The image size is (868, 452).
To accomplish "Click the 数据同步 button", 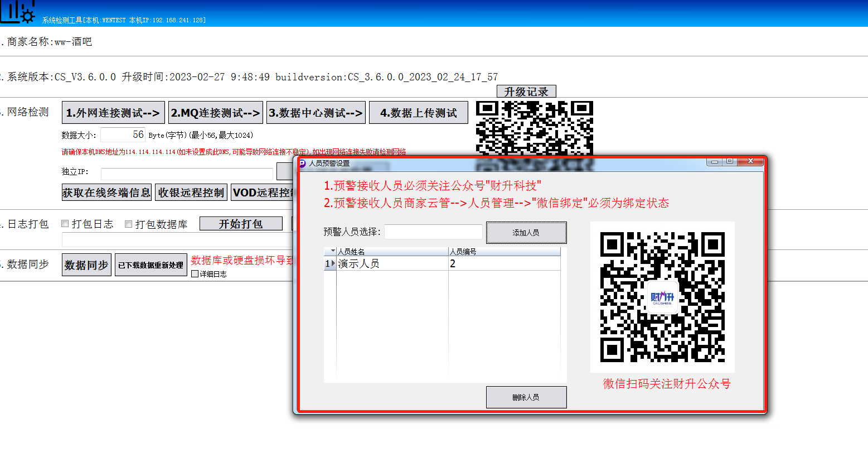I will pos(86,265).
